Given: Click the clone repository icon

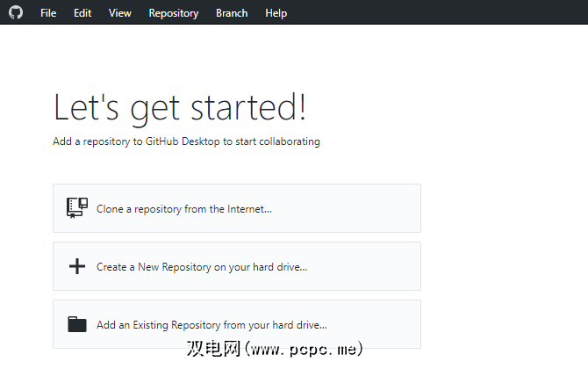Looking at the screenshot, I should coord(77,208).
